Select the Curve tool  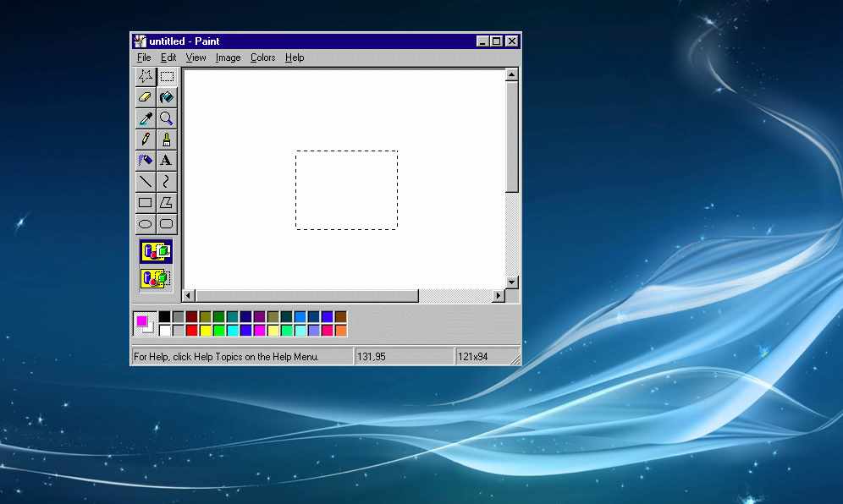tap(167, 182)
